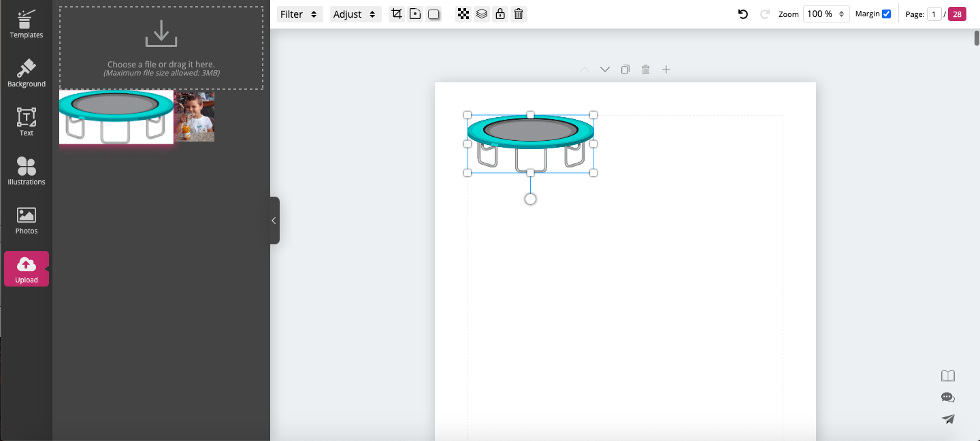Open the Text panel
This screenshot has height=441, width=980.
coord(26,121)
